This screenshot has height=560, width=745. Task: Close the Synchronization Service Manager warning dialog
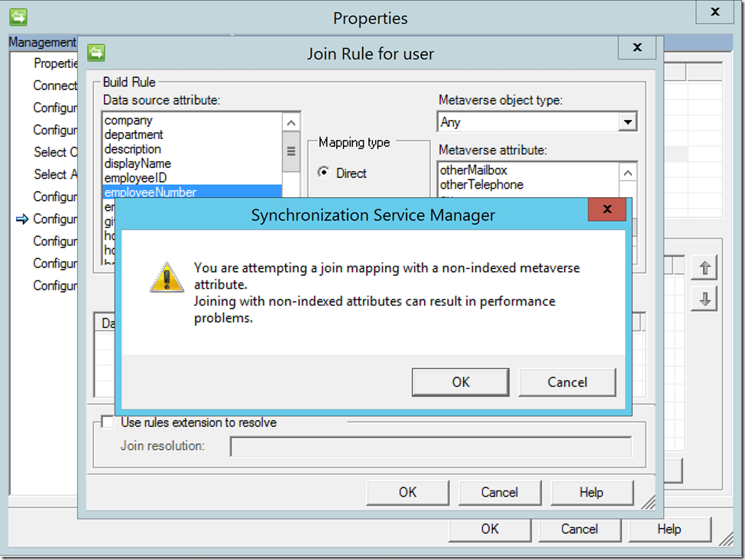(x=607, y=209)
